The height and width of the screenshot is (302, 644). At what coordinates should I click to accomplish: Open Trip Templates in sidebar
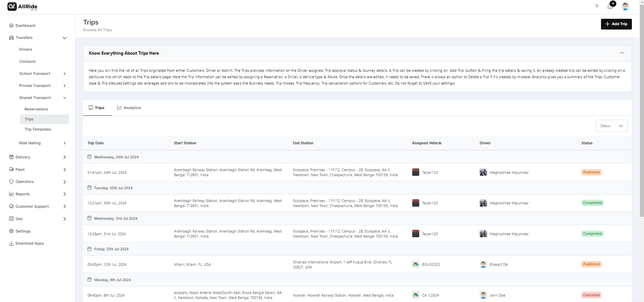click(38, 130)
